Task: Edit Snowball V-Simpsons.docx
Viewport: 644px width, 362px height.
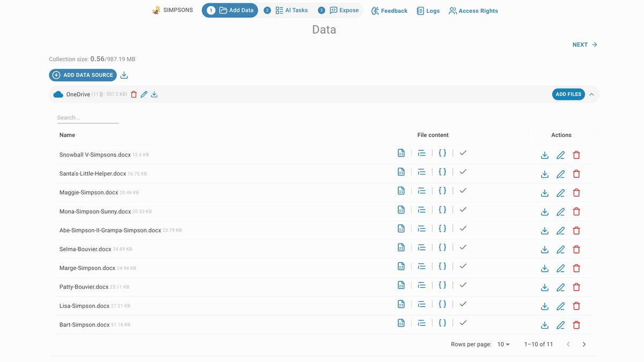Action: 561,155
